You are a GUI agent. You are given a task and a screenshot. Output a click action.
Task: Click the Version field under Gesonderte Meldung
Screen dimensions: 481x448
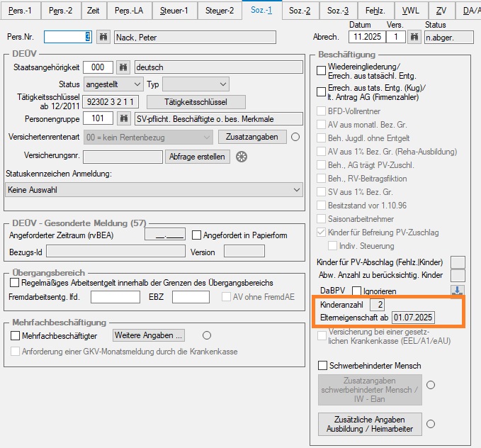click(244, 252)
